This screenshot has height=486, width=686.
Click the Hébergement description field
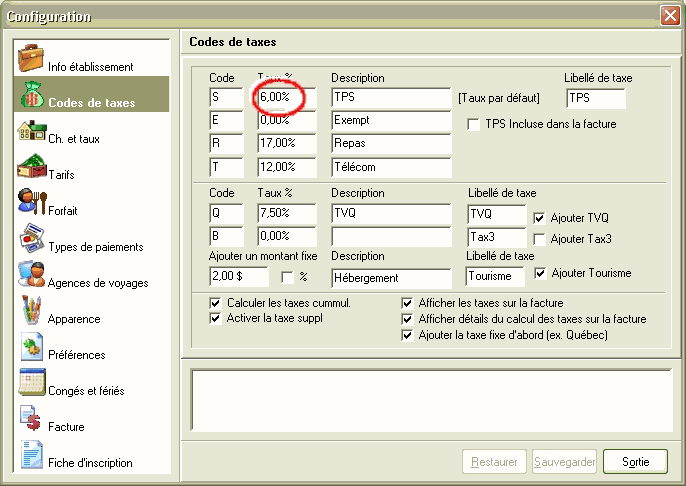(x=390, y=277)
